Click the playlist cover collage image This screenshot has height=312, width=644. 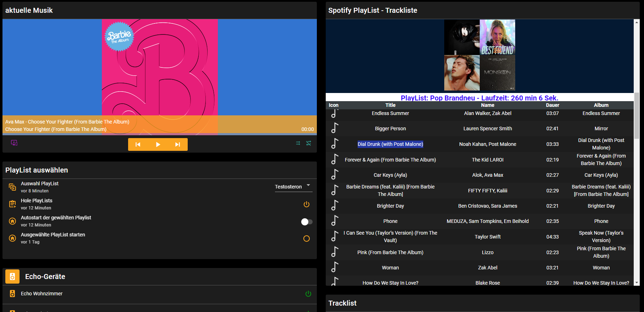click(480, 55)
